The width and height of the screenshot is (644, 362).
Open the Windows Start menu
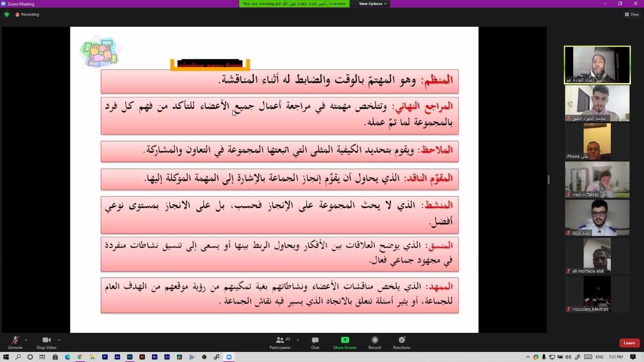(6, 357)
